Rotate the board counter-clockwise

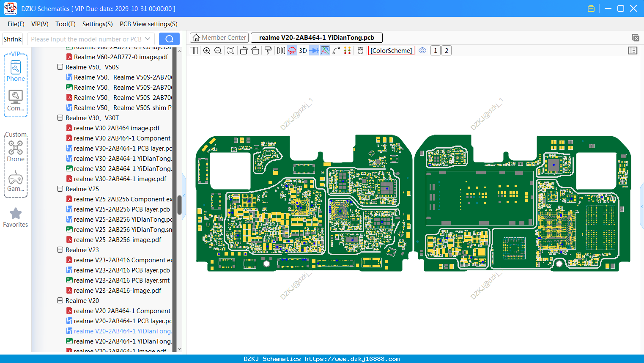(244, 51)
